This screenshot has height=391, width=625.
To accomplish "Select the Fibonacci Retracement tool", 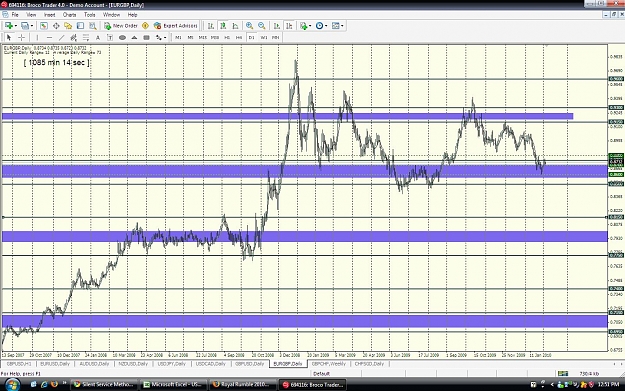I will coord(86,37).
